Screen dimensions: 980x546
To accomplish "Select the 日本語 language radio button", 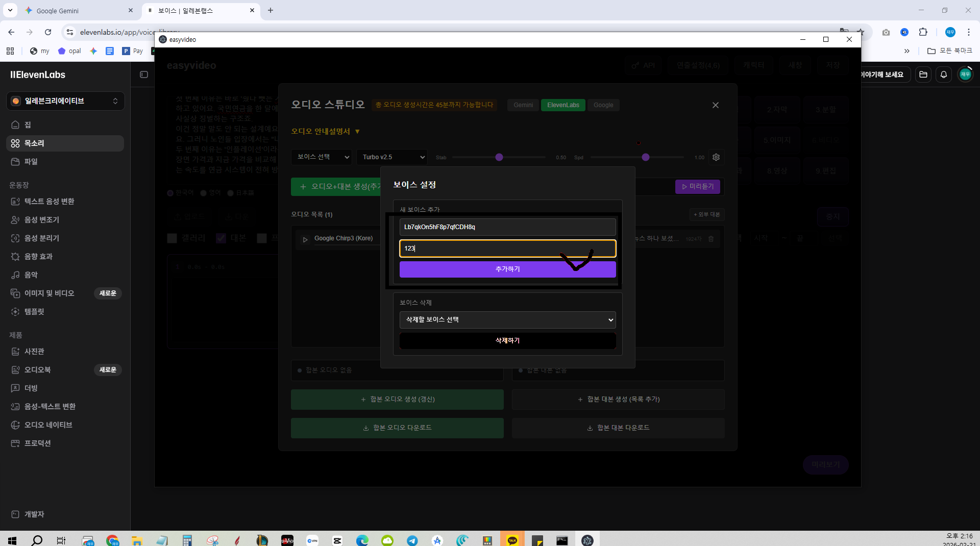I will 231,193.
